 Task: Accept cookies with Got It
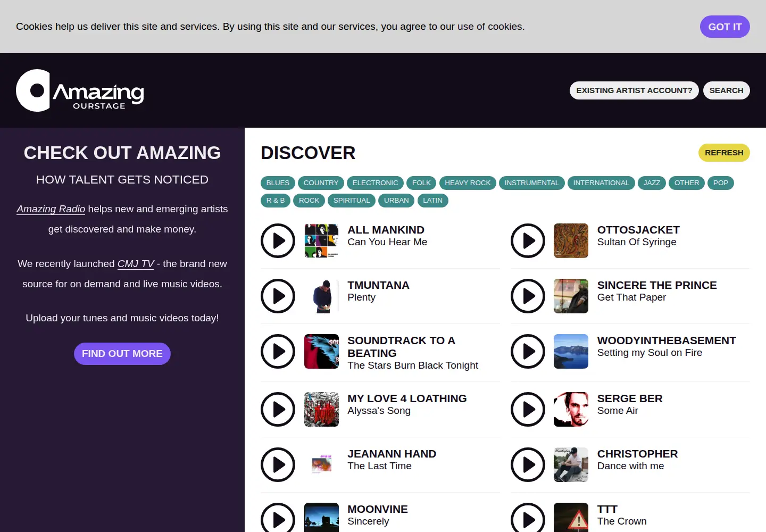pyautogui.click(x=725, y=27)
